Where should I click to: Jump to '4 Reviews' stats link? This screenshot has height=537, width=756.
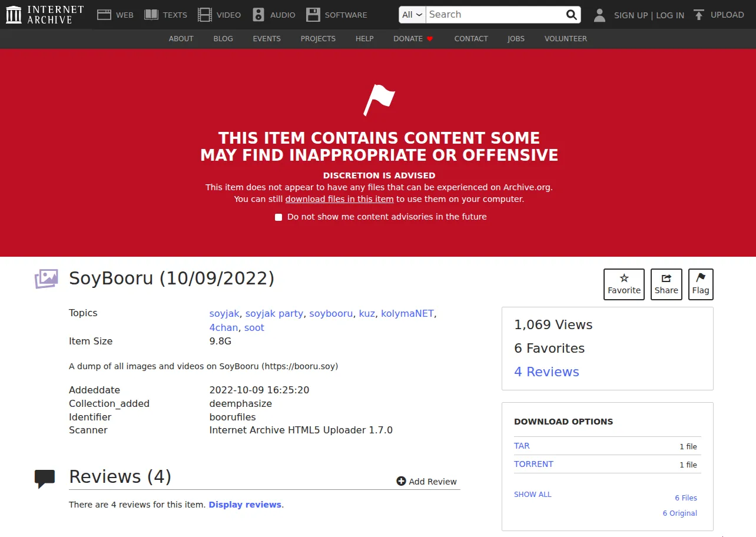pos(546,372)
